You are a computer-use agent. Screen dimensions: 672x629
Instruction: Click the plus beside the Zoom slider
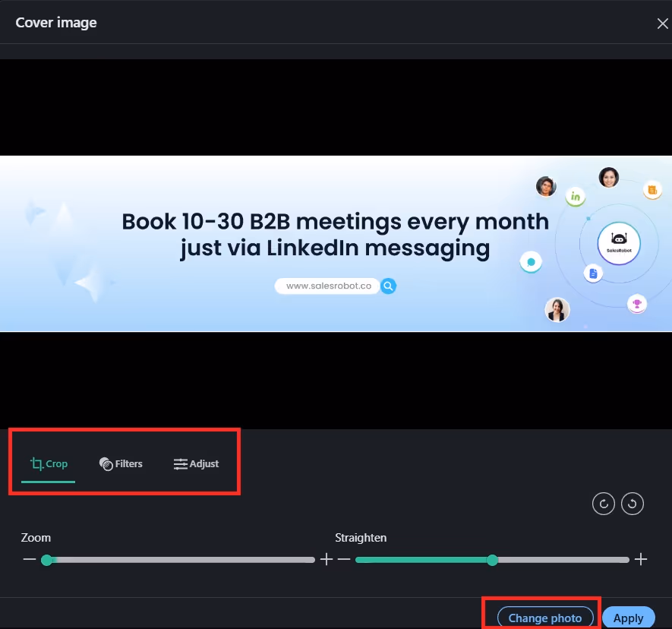[327, 559]
